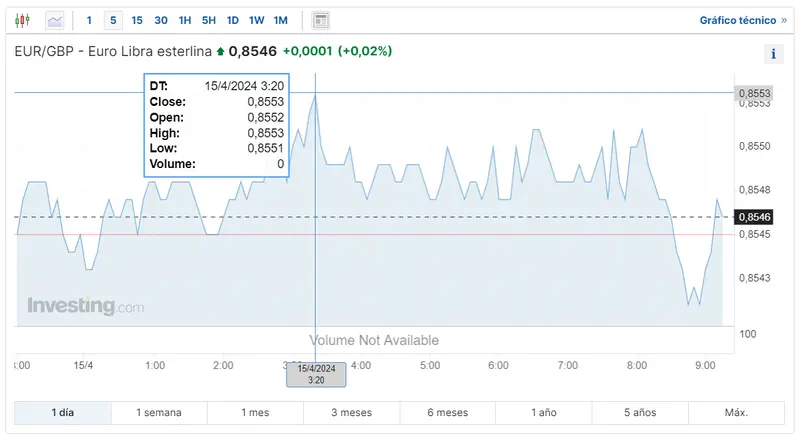Viewport: 800px width, 440px height.
Task: Click the 7:00 time axis label
Action: [568, 365]
